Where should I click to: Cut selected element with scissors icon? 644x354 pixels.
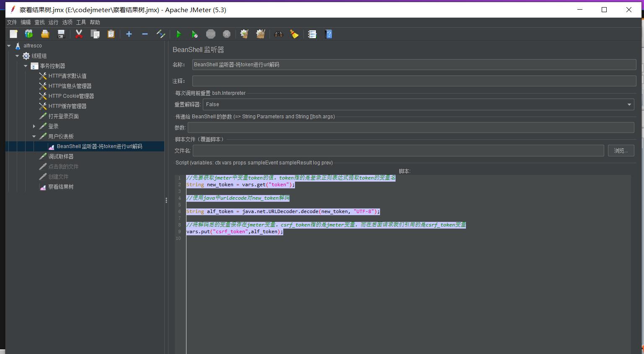(79, 34)
